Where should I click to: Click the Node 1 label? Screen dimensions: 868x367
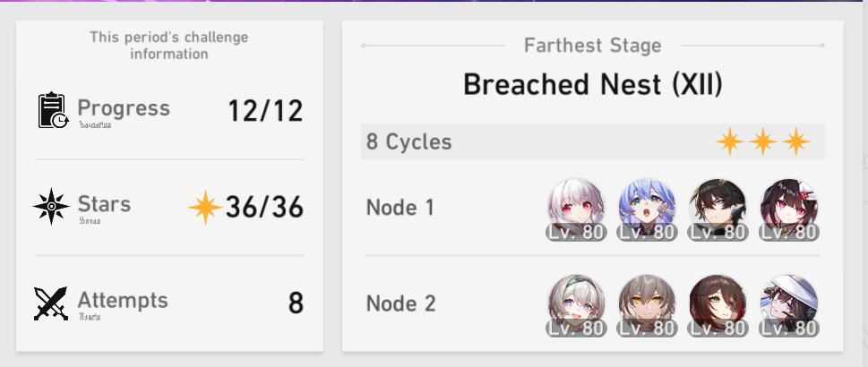tap(400, 208)
